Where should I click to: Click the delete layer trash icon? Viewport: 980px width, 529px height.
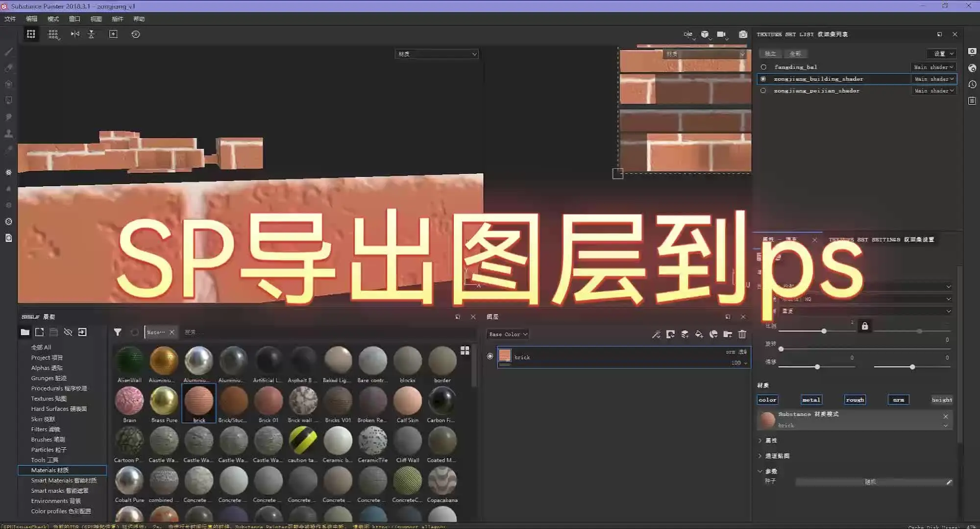742,335
